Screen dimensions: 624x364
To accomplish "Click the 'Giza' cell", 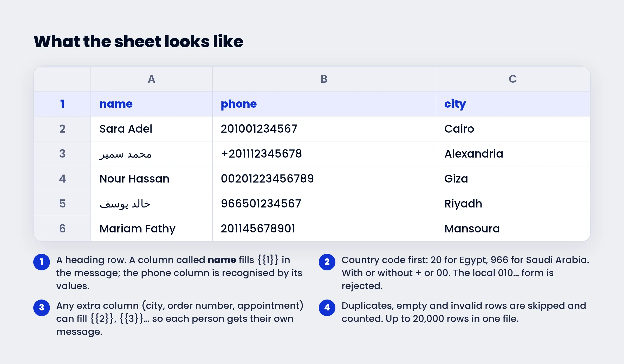I will [513, 179].
